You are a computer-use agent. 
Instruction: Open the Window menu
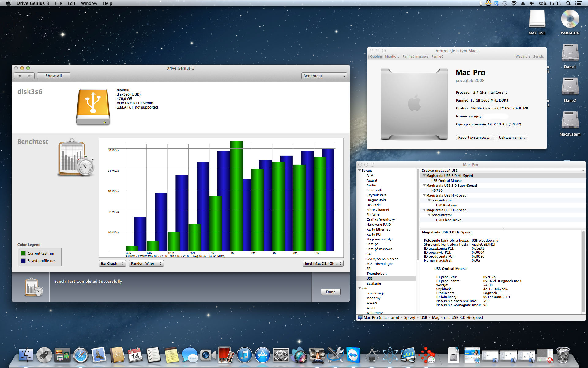point(89,3)
